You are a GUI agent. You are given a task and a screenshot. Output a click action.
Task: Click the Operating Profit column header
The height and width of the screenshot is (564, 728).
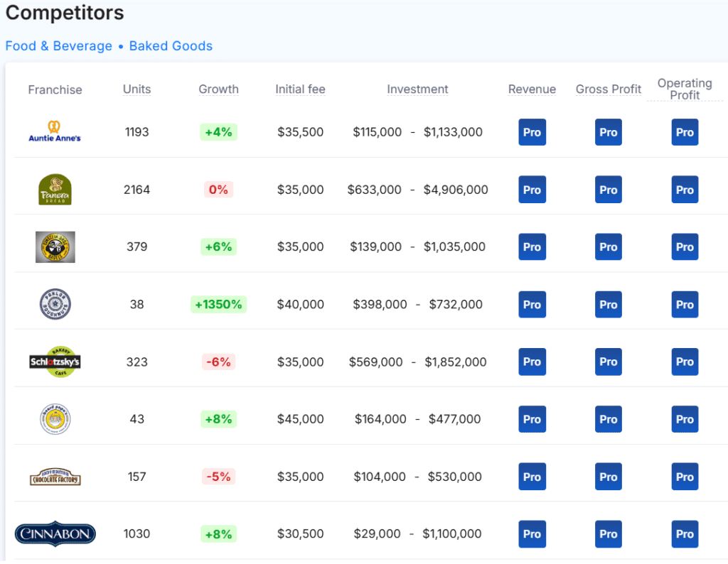(685, 89)
